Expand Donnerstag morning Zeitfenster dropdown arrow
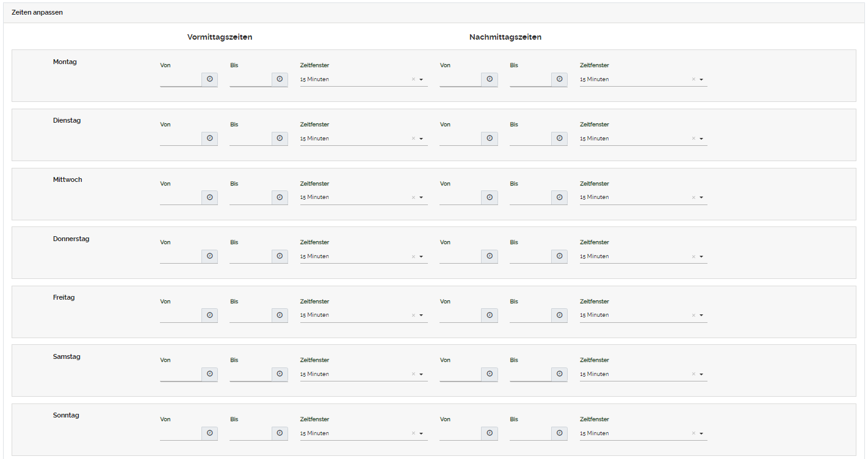This screenshot has width=868, height=459. tap(421, 257)
